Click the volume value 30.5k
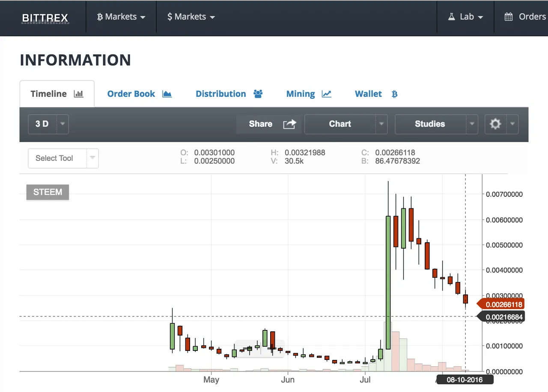 294,161
